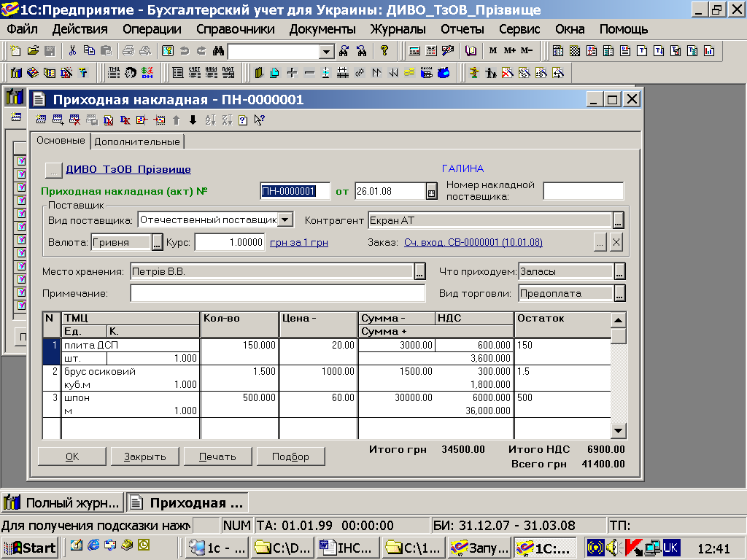Open the Файл menu
This screenshot has width=747, height=560.
23,29
